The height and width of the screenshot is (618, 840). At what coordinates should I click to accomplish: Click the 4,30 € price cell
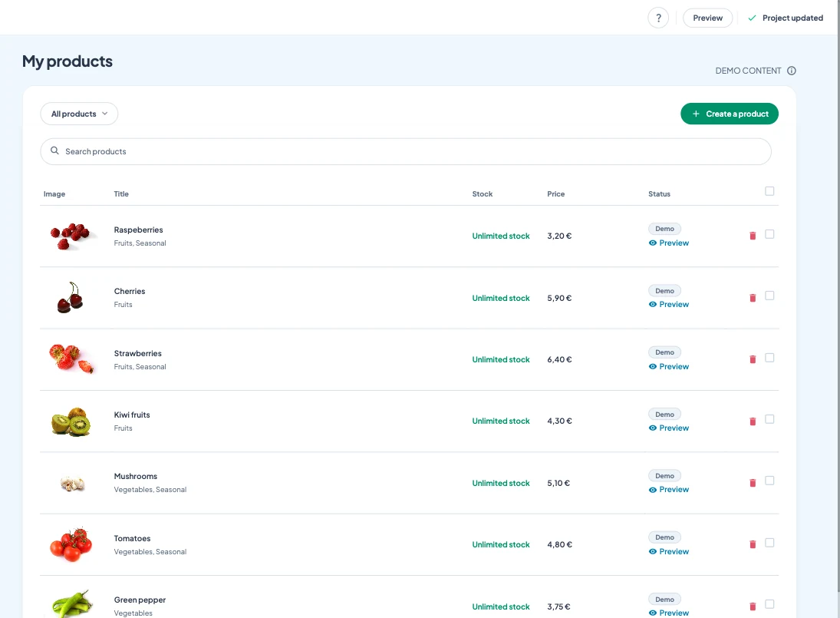coord(559,421)
